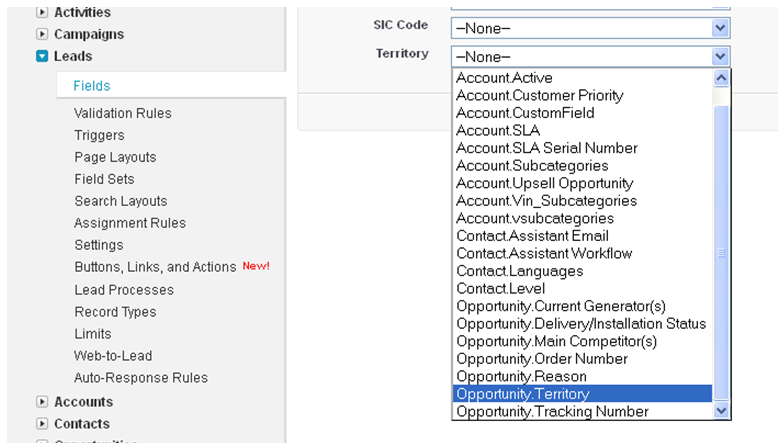Expand the Contacts section arrow

[42, 424]
